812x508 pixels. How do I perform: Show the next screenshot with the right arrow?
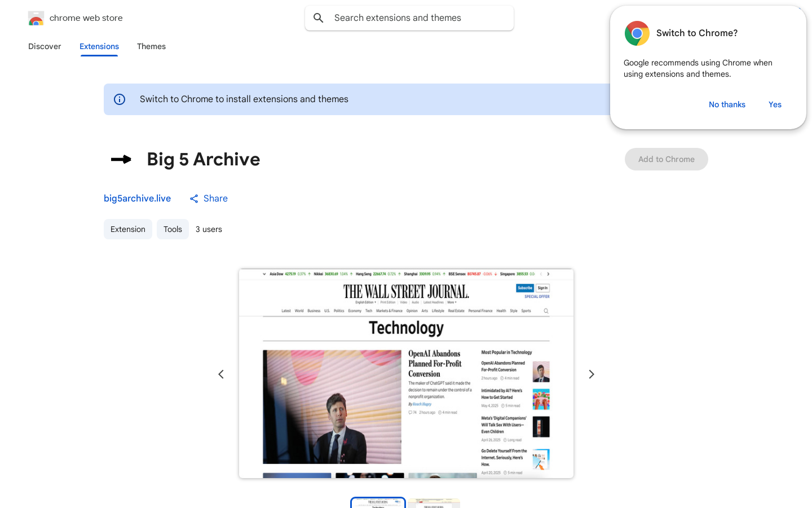[x=592, y=374]
